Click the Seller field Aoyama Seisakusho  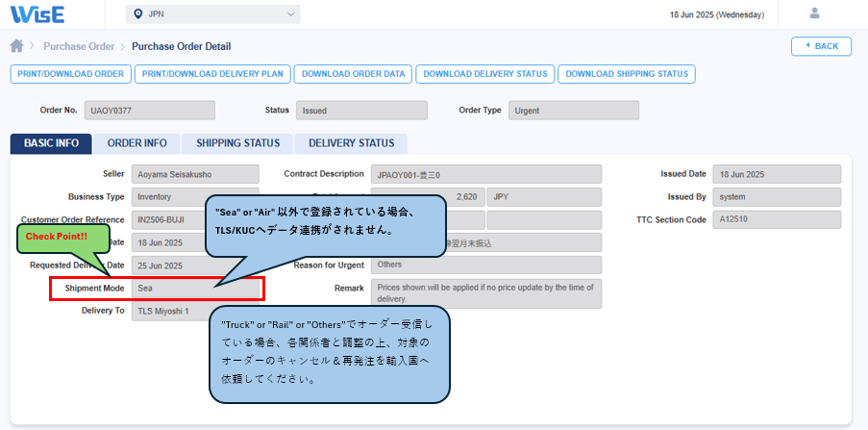click(195, 174)
